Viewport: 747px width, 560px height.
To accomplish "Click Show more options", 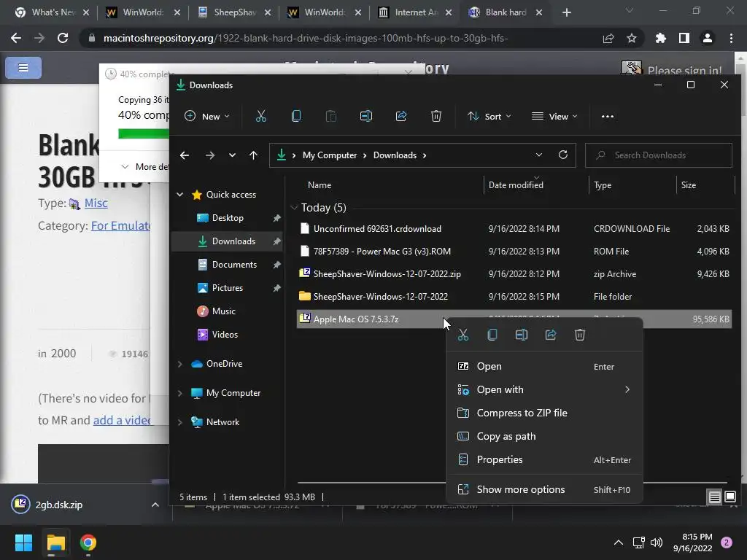I will click(x=544, y=489).
